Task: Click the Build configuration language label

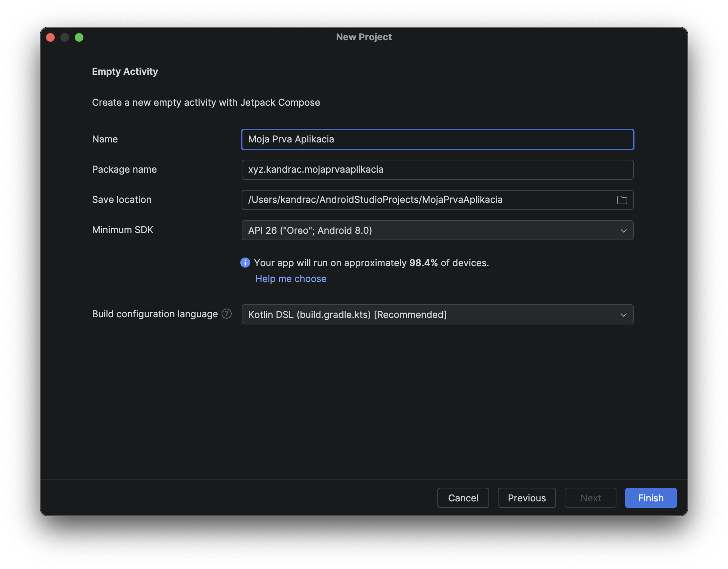Action: pos(155,314)
